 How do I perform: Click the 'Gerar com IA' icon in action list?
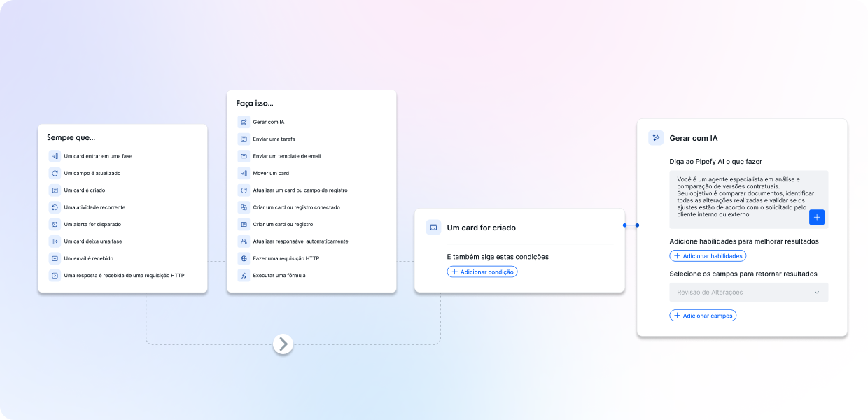[244, 122]
